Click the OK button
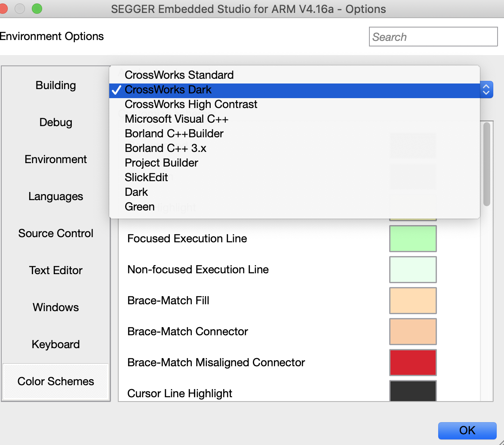Viewport: 504px width, 445px height. [x=467, y=430]
